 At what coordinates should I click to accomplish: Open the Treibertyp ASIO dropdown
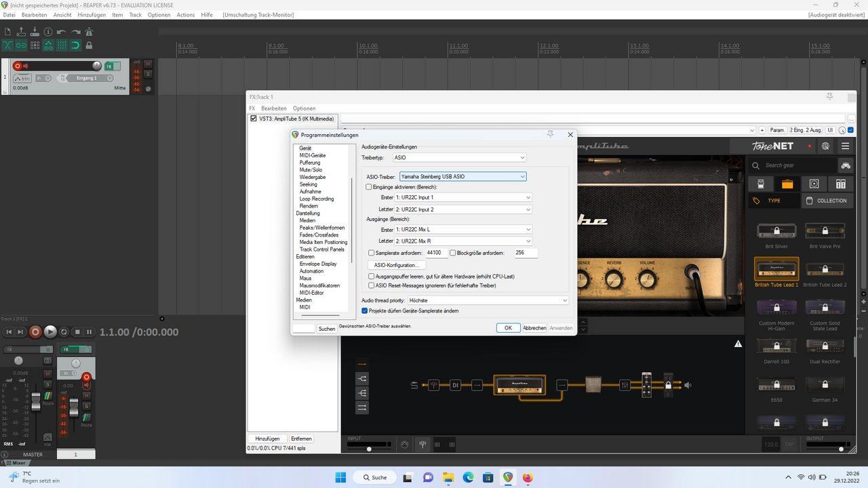click(459, 157)
